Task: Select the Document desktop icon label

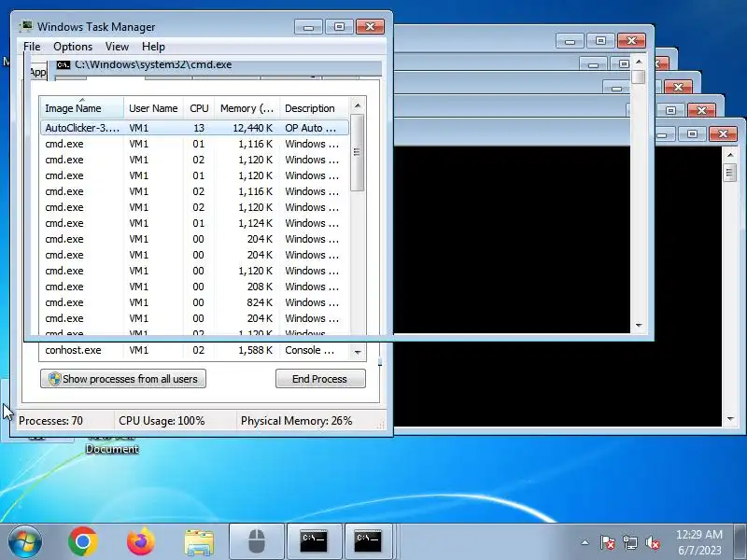Action: (x=112, y=449)
